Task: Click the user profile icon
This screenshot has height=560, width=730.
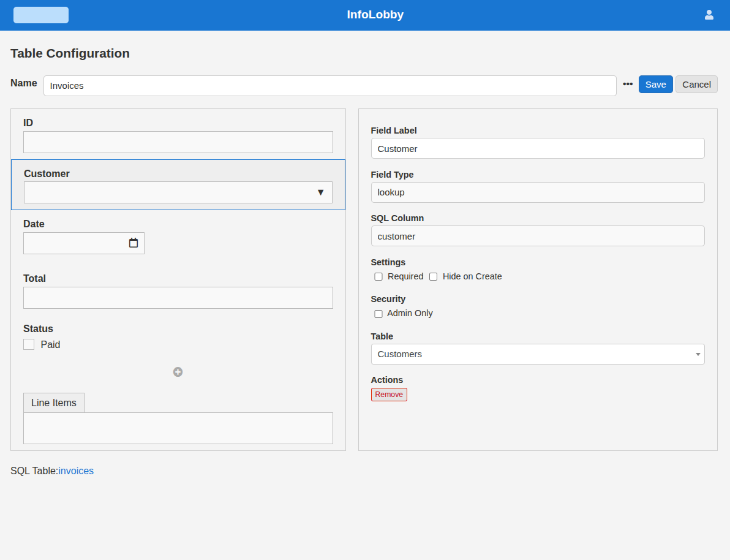Action: pyautogui.click(x=709, y=15)
